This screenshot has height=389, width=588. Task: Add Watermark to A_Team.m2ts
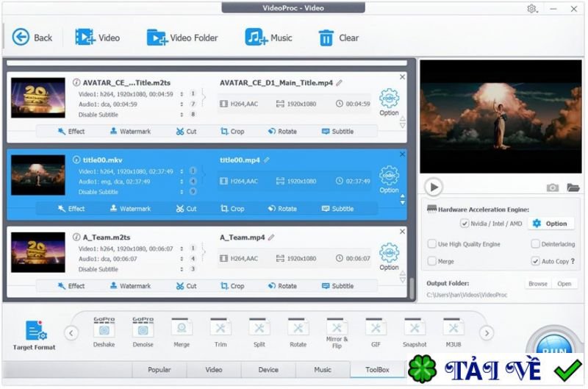[x=130, y=286]
